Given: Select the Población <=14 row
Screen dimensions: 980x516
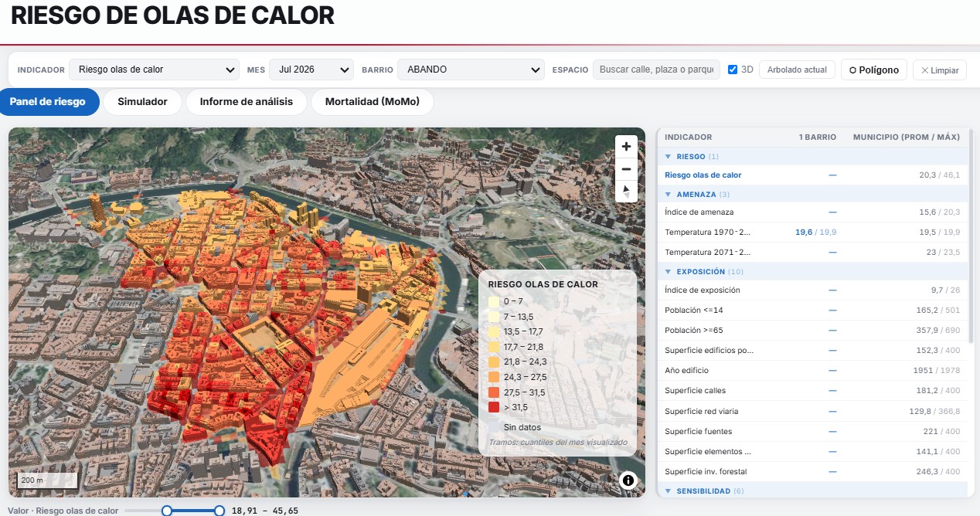Looking at the screenshot, I should click(x=812, y=310).
